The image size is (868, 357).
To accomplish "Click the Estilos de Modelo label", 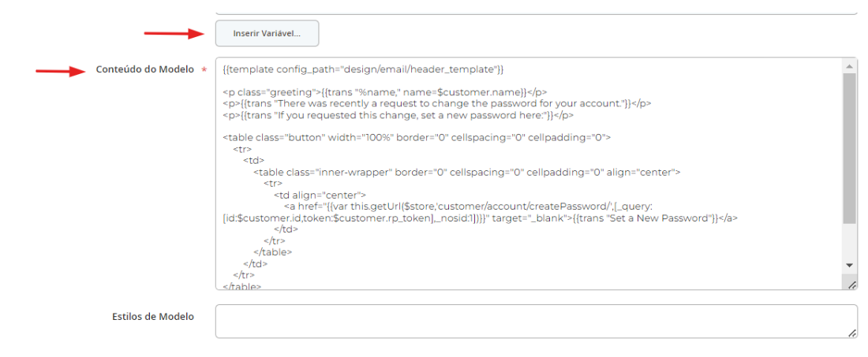I will tap(153, 317).
